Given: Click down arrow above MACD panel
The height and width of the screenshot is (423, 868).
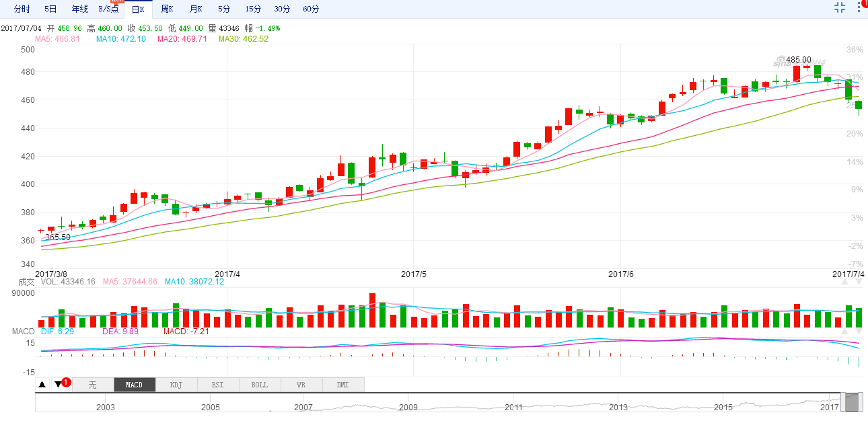Looking at the screenshot, I should coord(859,332).
